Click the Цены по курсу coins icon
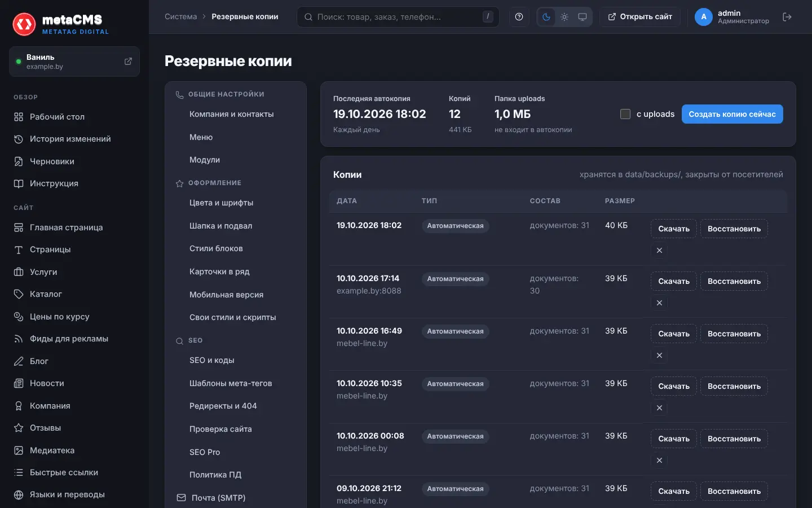Viewport: 812px width, 508px height. click(x=19, y=317)
